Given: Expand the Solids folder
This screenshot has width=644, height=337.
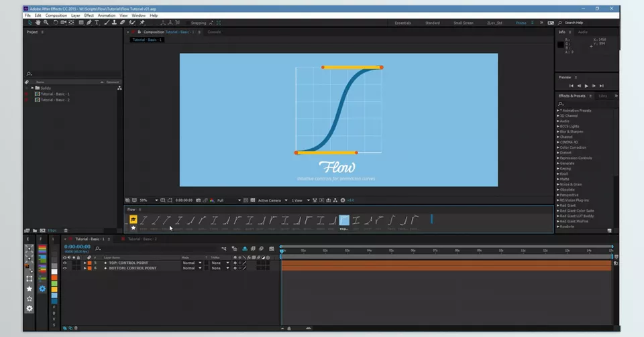Looking at the screenshot, I should (32, 88).
